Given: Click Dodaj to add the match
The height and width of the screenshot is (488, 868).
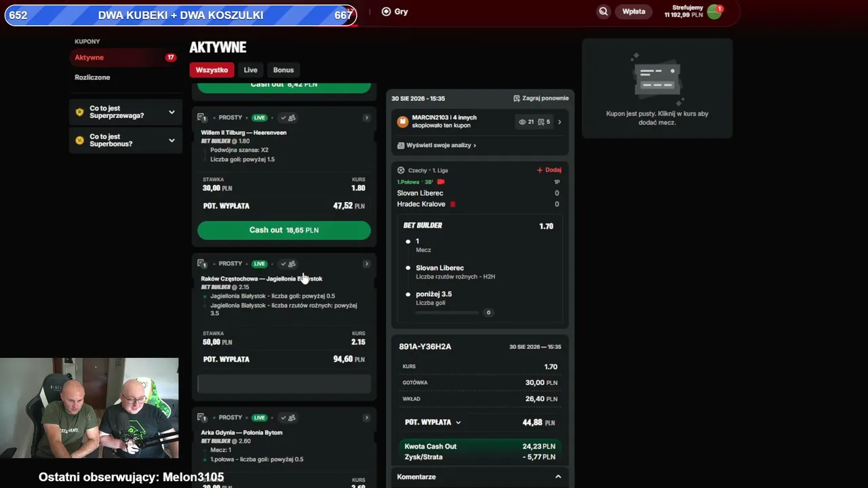Looking at the screenshot, I should click(x=549, y=170).
